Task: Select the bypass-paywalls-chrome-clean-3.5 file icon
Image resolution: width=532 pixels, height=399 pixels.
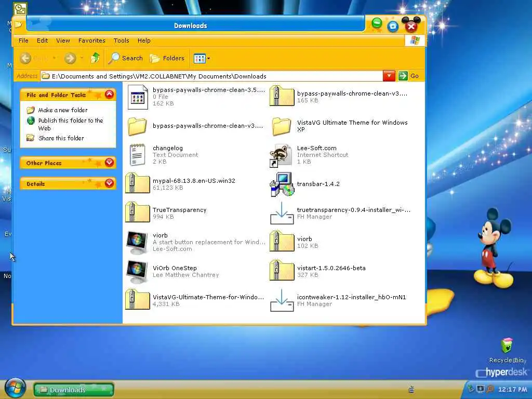Action: pyautogui.click(x=137, y=97)
